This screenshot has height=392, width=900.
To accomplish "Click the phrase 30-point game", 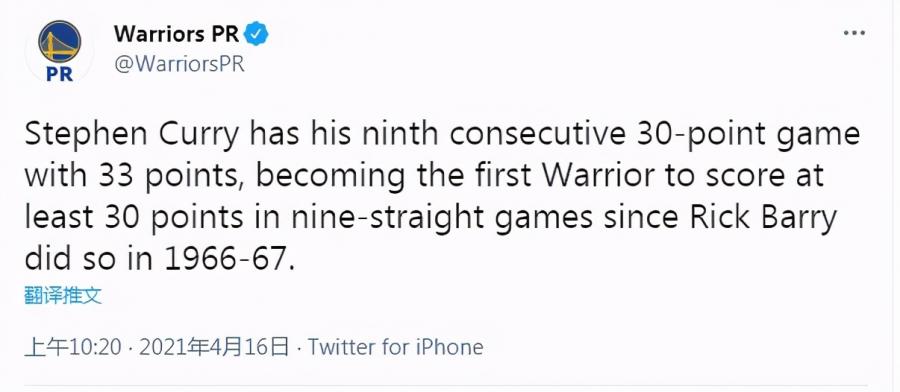I will (746, 135).
